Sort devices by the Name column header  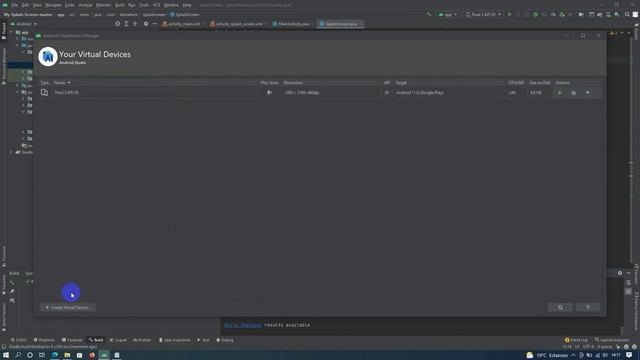62,82
